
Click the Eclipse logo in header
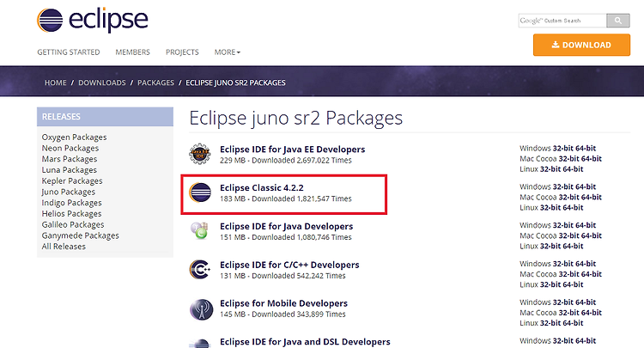(93, 20)
